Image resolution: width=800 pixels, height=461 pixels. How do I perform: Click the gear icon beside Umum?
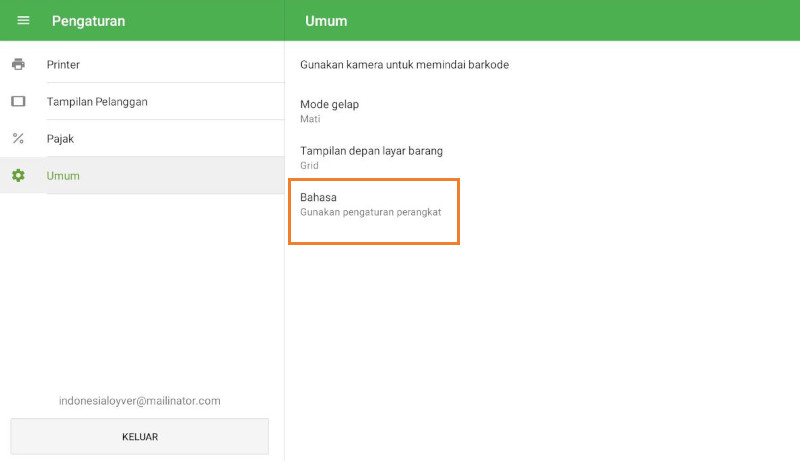tap(18, 175)
